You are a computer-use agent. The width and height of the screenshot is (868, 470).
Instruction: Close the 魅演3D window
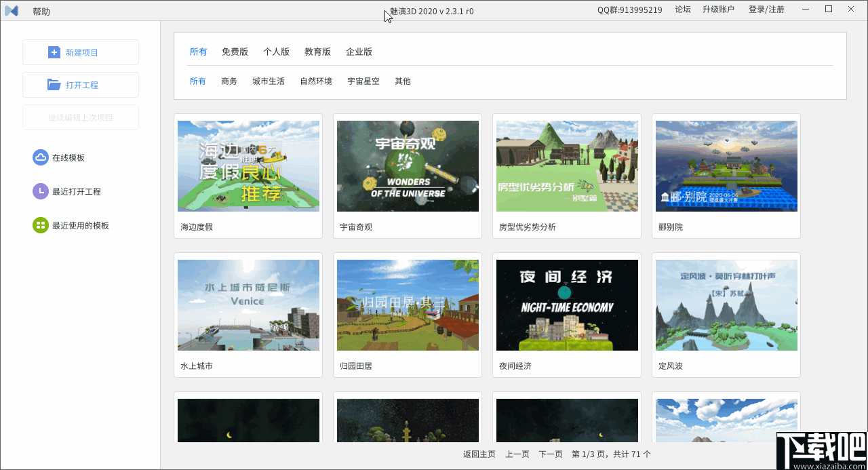pyautogui.click(x=852, y=9)
